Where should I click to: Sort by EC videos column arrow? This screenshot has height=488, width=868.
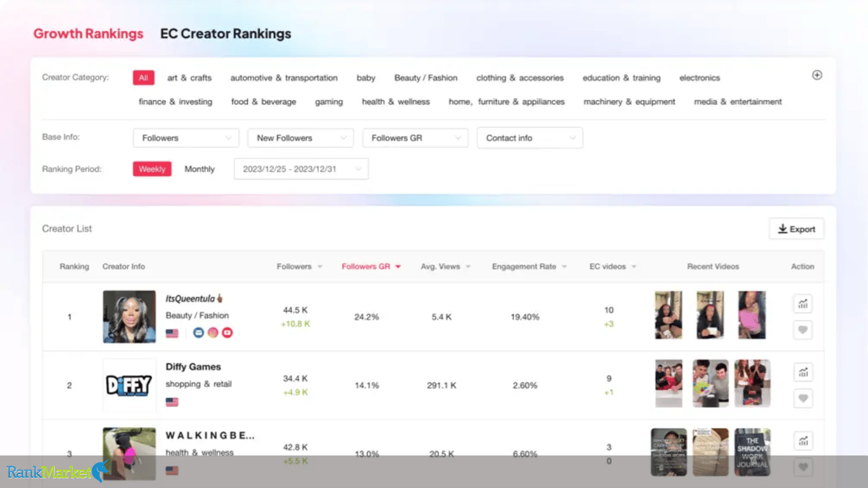click(634, 267)
